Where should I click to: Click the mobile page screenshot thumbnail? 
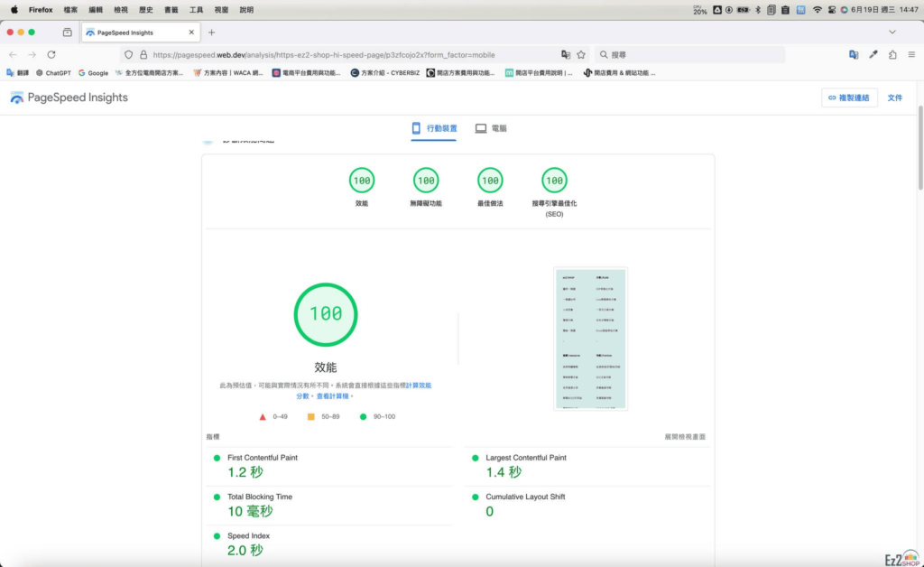(x=590, y=339)
